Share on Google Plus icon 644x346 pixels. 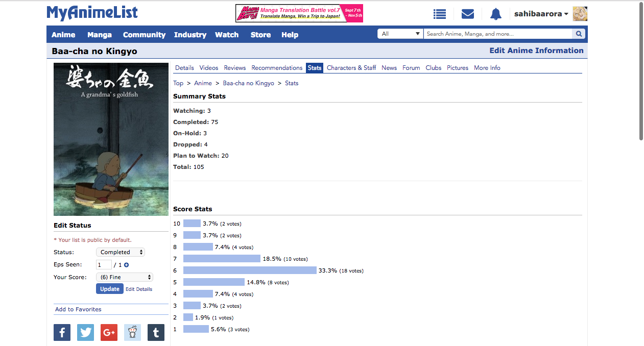[109, 333]
